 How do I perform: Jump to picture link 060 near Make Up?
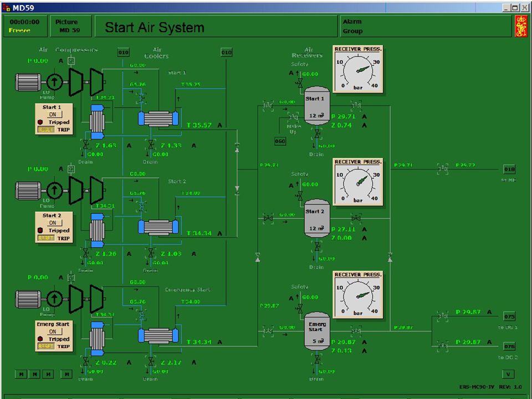280,141
